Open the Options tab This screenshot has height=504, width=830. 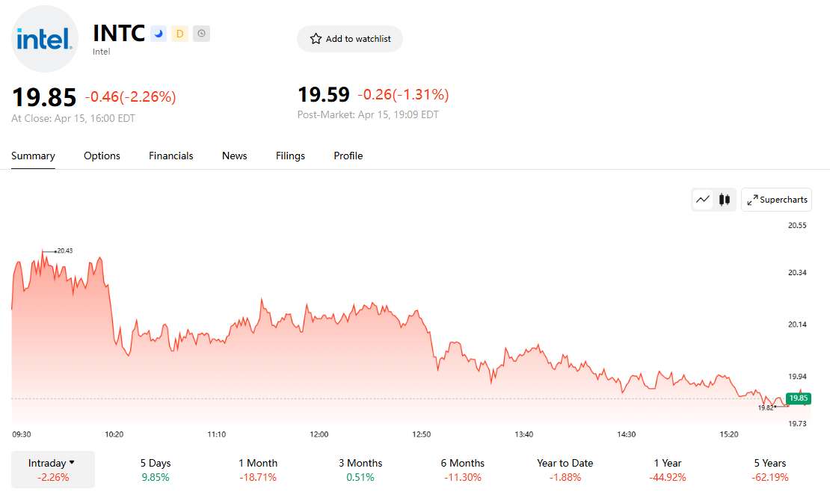102,156
